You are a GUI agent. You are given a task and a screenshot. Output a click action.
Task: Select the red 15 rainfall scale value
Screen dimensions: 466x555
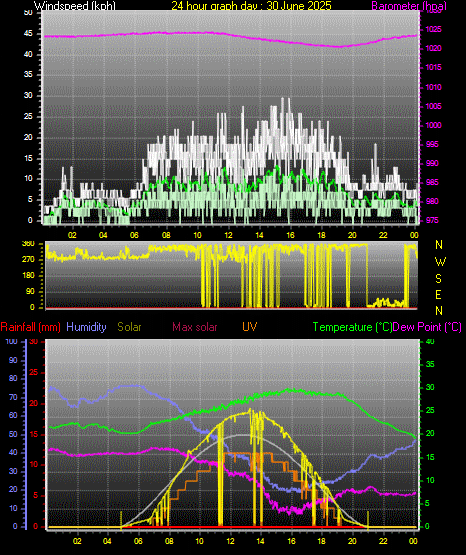tap(34, 435)
